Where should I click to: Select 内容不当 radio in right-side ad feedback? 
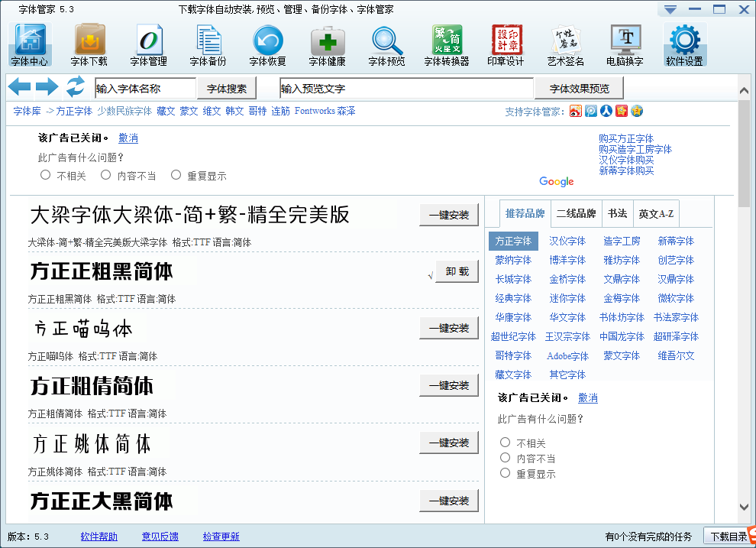(505, 458)
